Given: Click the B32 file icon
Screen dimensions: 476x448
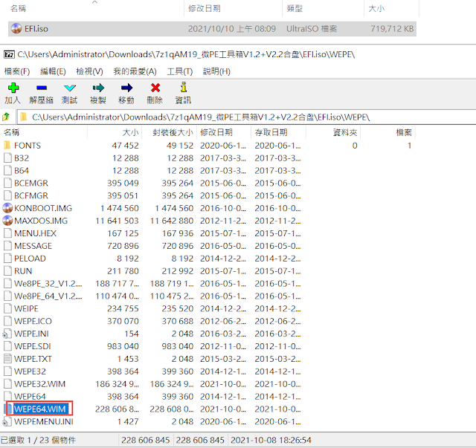Looking at the screenshot, I should click(x=7, y=158).
